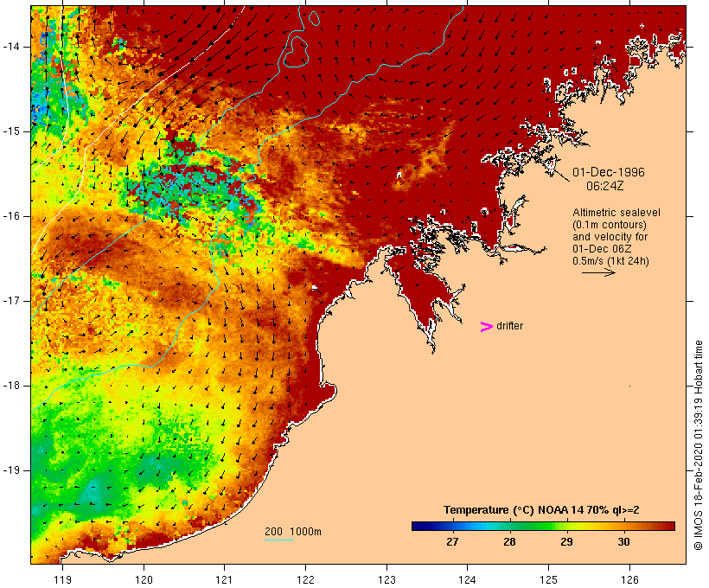Click colorbar label '29'
Viewport: 709px width, 588px height.
[566, 542]
